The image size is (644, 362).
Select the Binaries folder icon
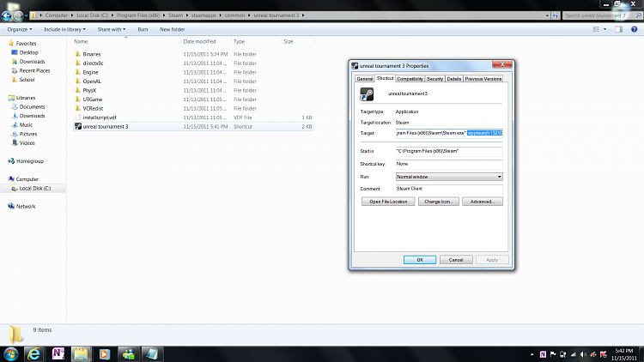click(77, 54)
